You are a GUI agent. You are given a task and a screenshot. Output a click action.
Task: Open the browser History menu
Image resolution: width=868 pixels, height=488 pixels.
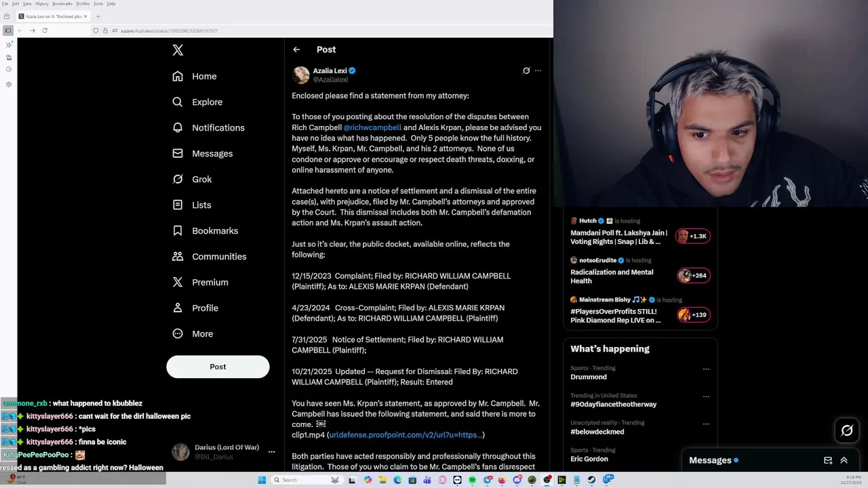(x=42, y=3)
